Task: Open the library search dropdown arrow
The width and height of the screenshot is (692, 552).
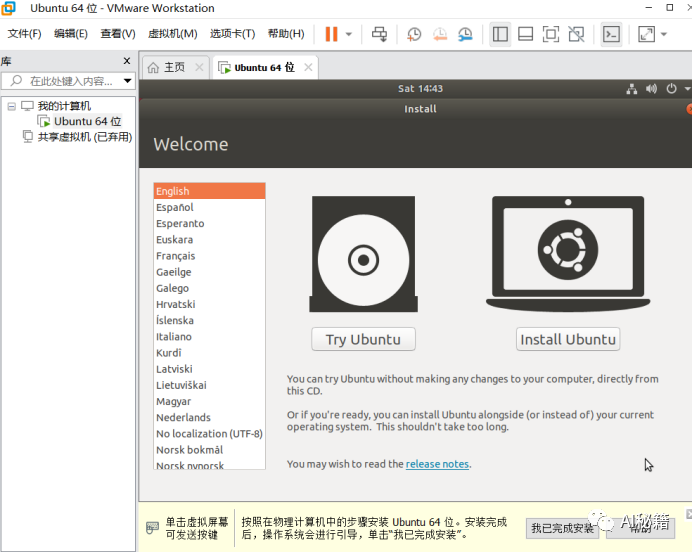Action: [128, 81]
